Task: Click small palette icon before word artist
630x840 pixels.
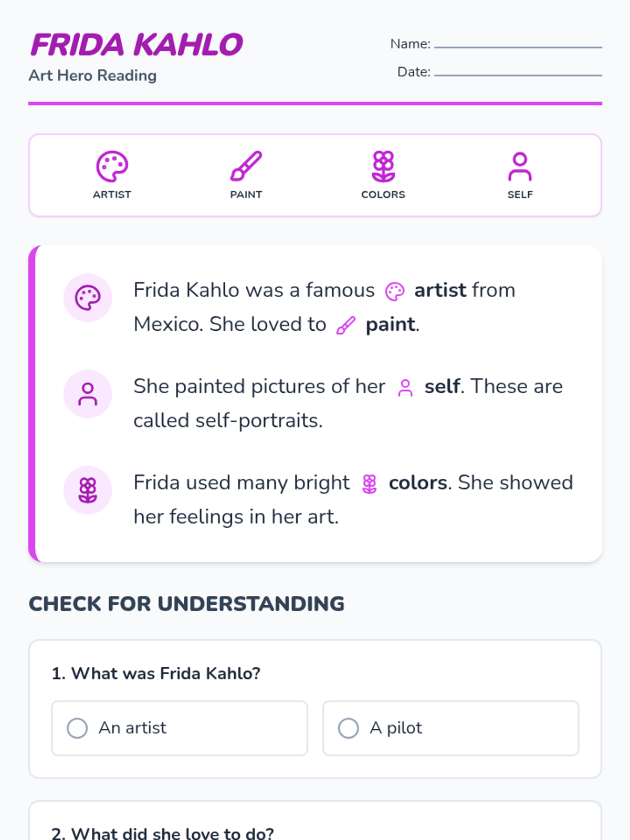Action: pyautogui.click(x=395, y=291)
